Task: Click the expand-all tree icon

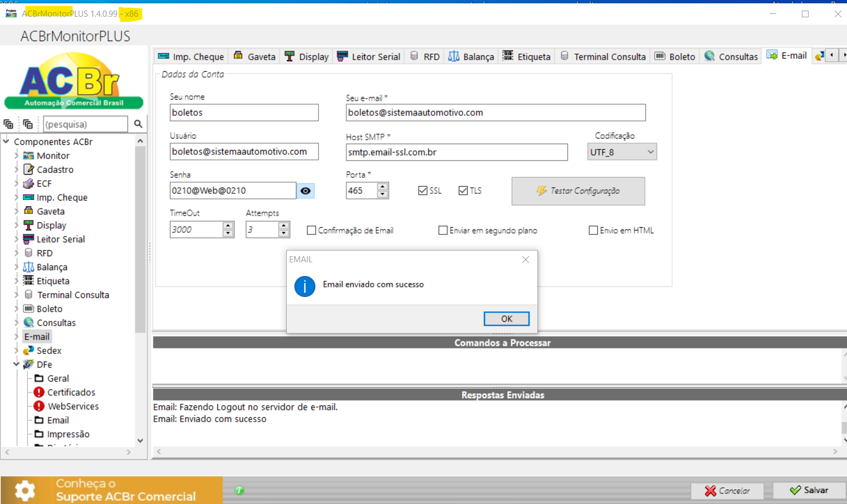Action: point(8,124)
